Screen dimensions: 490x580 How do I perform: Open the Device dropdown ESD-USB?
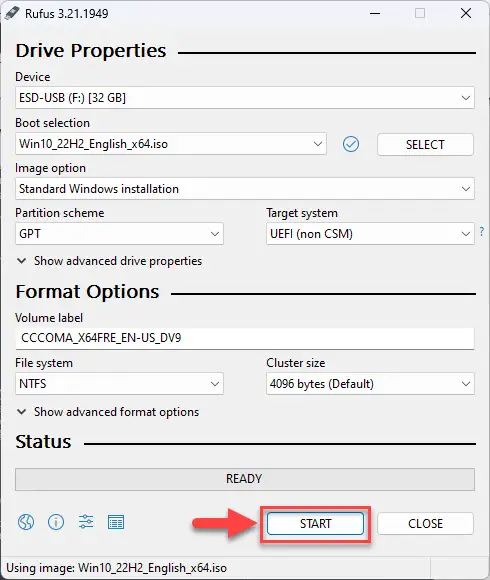[x=245, y=98]
